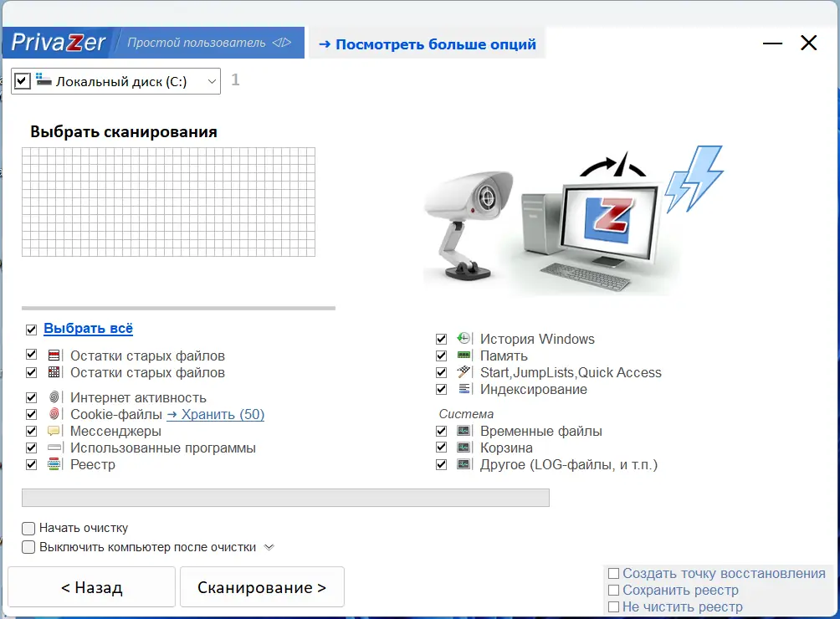Viewport: 840px width, 619px height.
Task: Uncheck Временные файлы checkbox
Action: pyautogui.click(x=441, y=431)
